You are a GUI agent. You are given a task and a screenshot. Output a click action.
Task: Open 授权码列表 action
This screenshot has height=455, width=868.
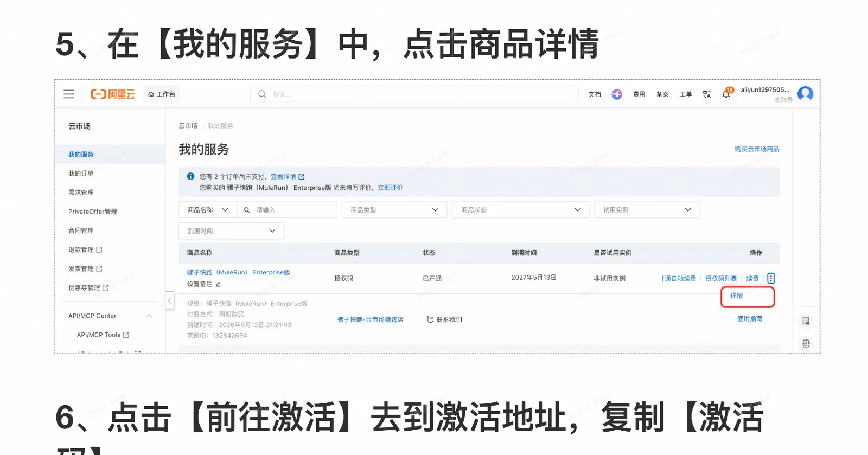(721, 279)
